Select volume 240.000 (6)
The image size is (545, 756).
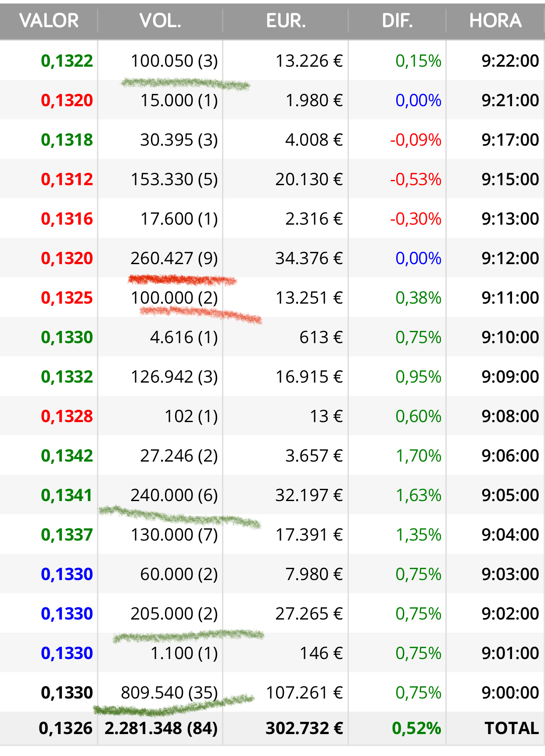pos(174,495)
